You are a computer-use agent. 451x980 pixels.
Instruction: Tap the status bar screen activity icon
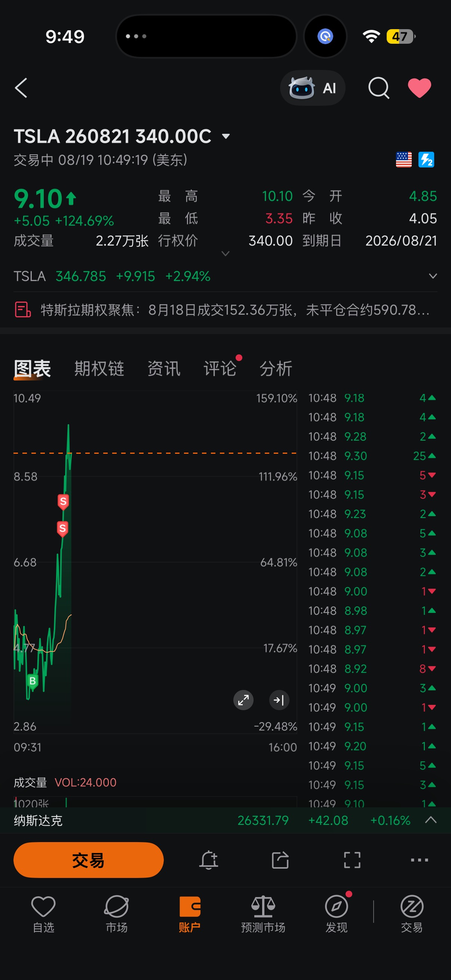coord(325,37)
